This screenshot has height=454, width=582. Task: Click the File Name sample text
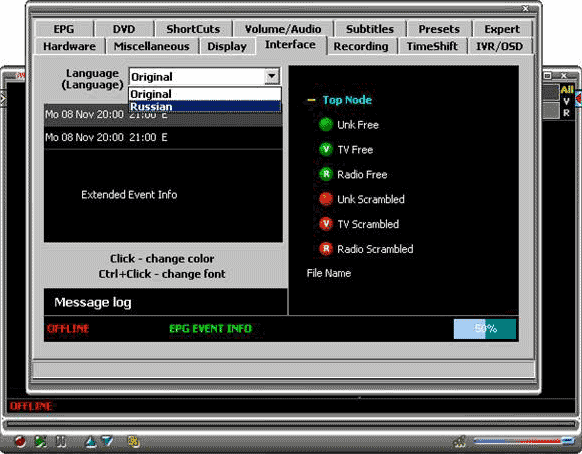329,273
